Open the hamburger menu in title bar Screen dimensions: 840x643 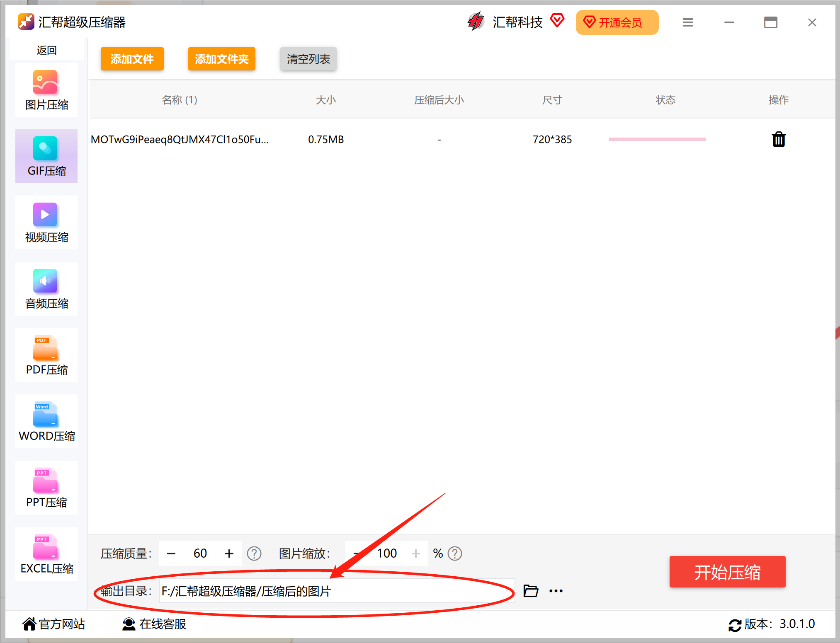tap(688, 22)
